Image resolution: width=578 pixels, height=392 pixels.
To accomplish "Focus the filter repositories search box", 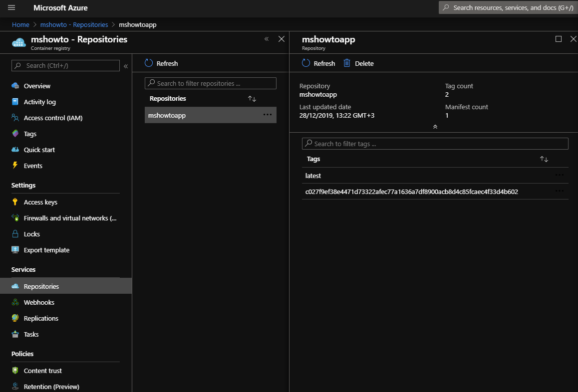I will 211,83.
